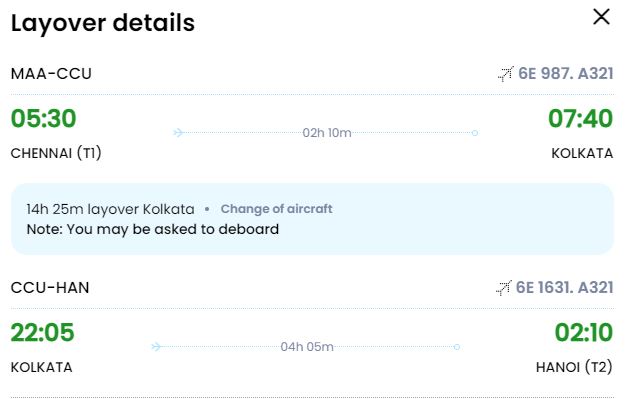This screenshot has width=630, height=399.
Task: Click the CCU-HAN route label
Action: 50,288
